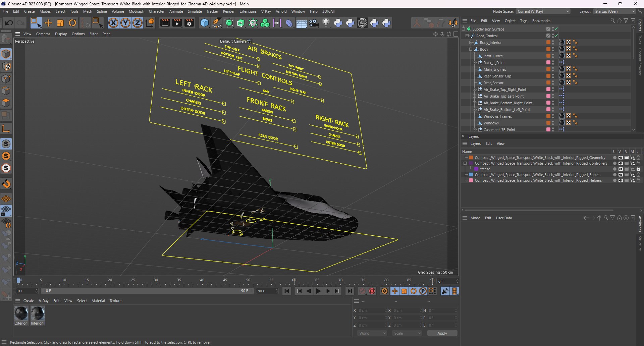Open the Layout Startup dropdown
This screenshot has width=644, height=346.
coord(614,11)
